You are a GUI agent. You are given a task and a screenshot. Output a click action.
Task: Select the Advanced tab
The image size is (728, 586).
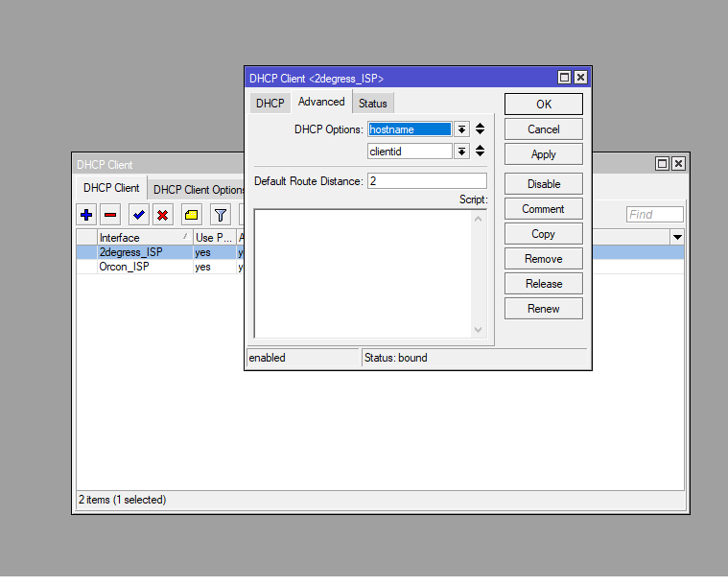321,102
